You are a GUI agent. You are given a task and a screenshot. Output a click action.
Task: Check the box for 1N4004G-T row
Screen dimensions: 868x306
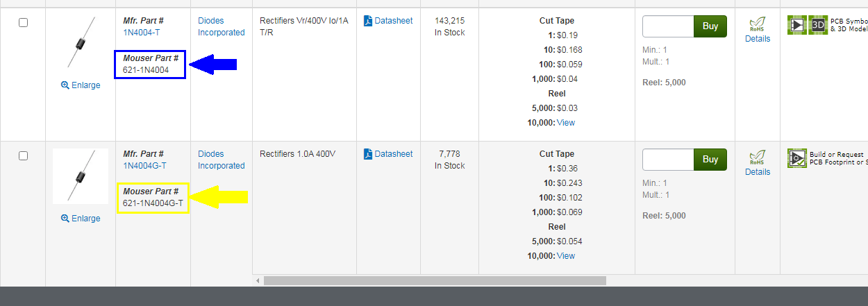23,155
